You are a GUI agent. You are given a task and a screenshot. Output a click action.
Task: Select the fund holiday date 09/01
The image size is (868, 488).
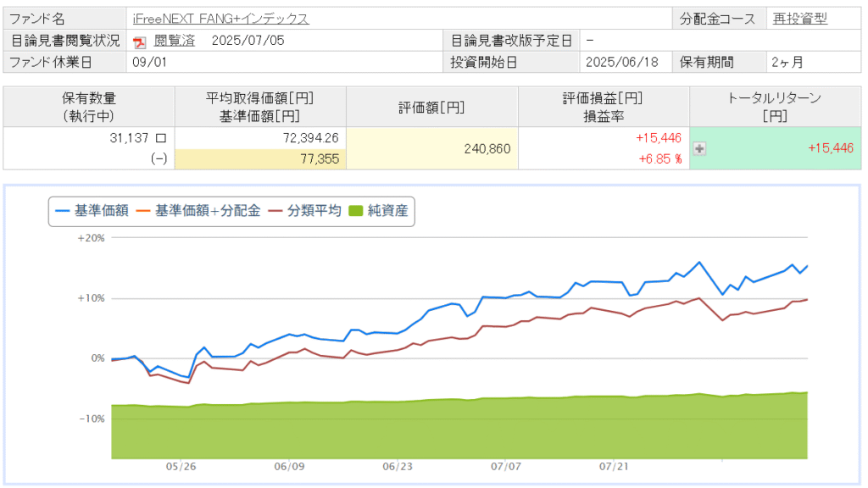point(149,63)
